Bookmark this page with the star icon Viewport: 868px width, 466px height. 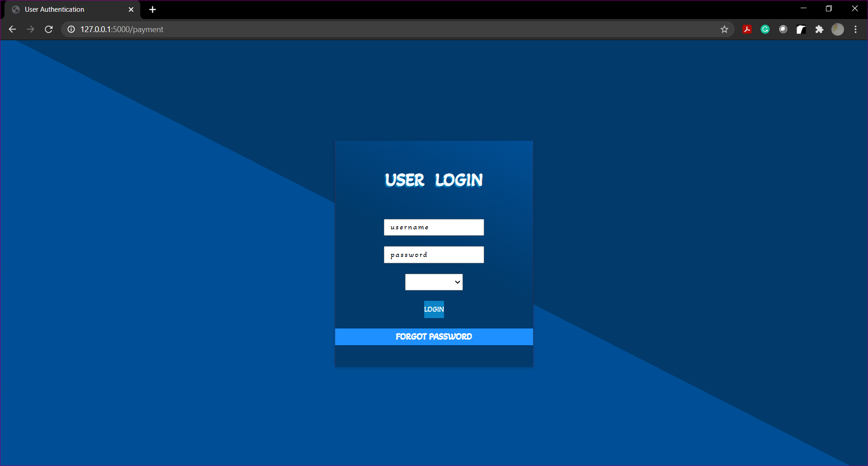[x=724, y=29]
